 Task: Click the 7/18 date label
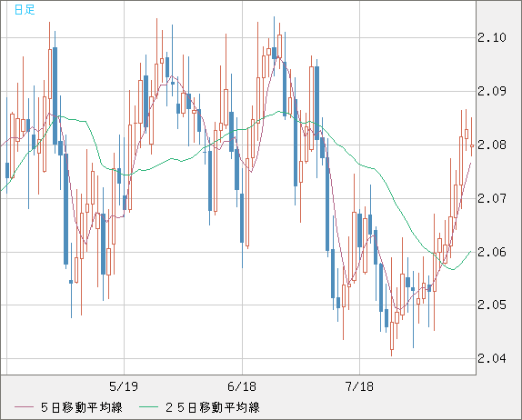click(x=359, y=386)
